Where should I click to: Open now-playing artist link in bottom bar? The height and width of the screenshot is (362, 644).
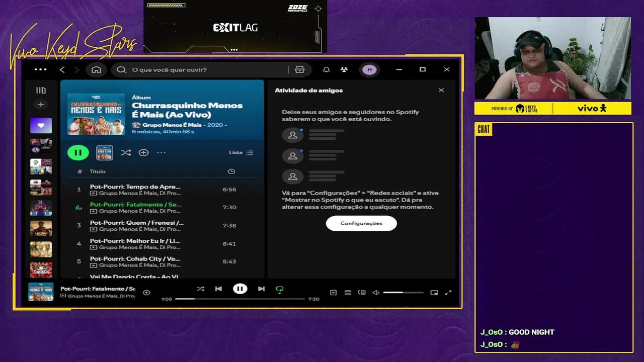(101, 296)
